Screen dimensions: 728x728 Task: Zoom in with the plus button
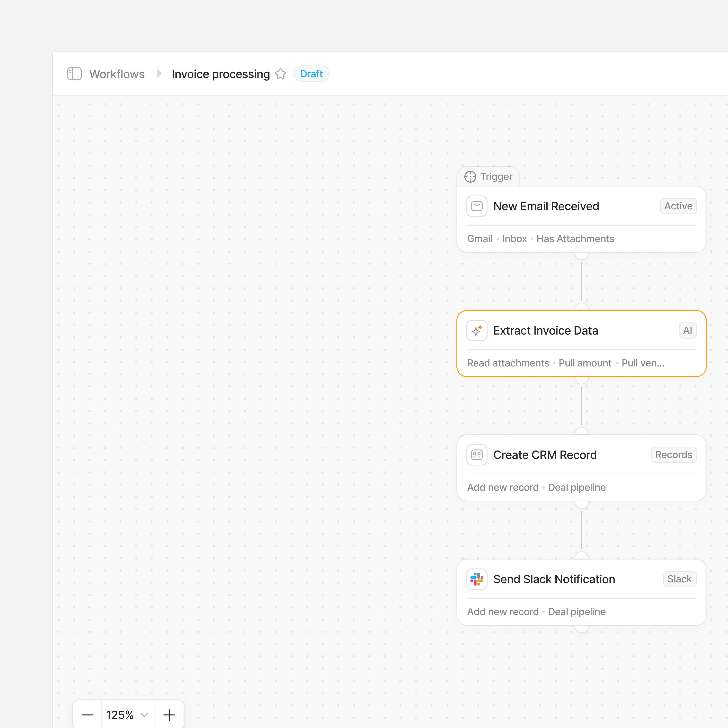169,715
